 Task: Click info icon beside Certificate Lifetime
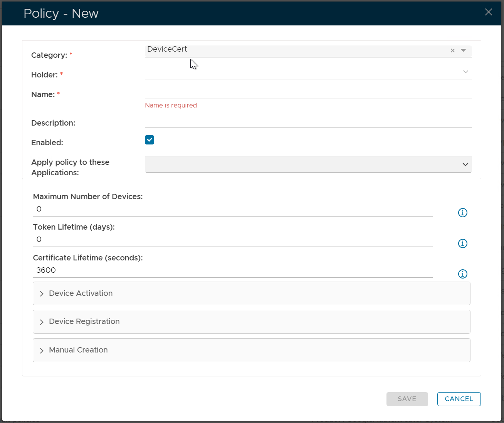tap(462, 274)
